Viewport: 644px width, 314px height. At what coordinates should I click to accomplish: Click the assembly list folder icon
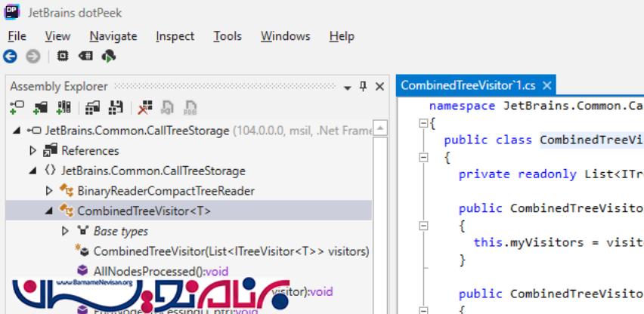click(x=92, y=108)
